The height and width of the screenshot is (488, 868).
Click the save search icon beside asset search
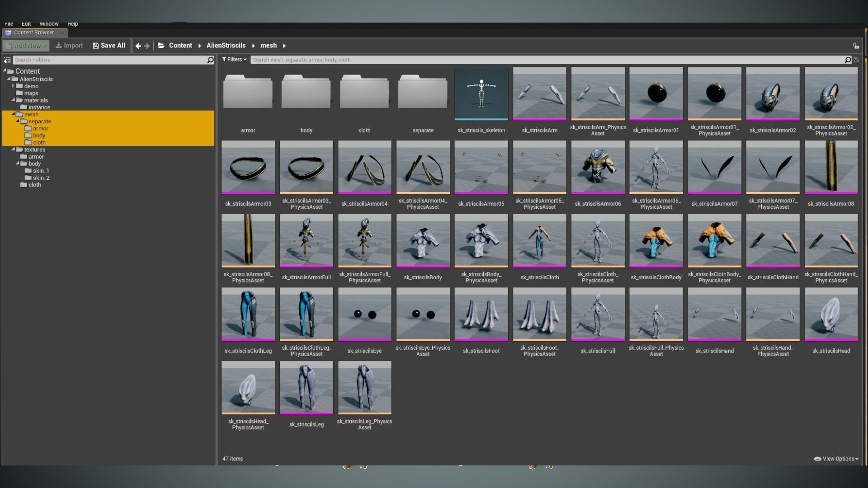(856, 60)
